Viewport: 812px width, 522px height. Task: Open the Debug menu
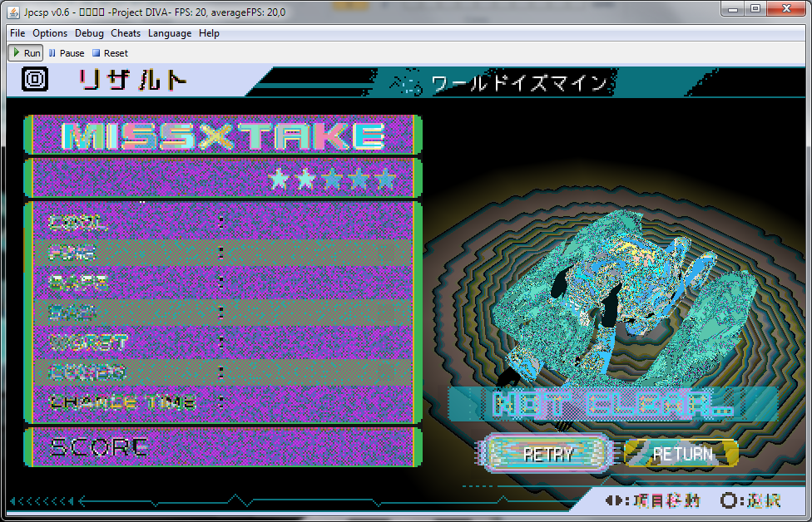(x=89, y=33)
